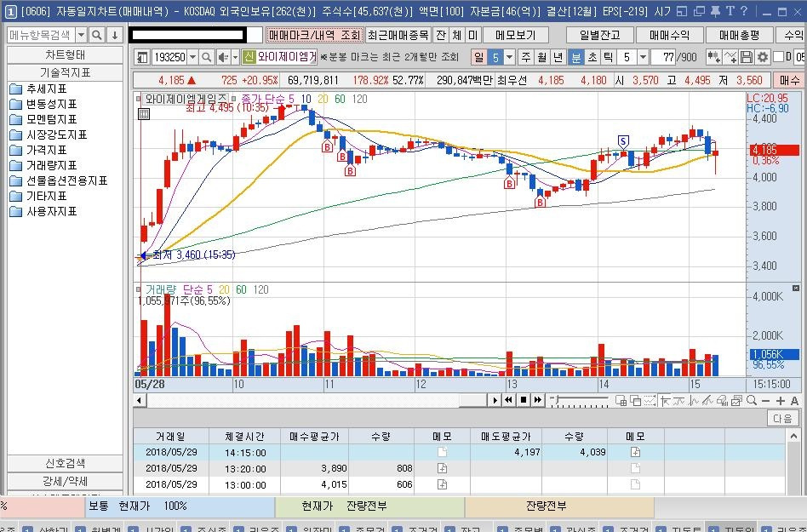This screenshot has height=532, width=807.
Task: Click the plus zoom-in icon below chart
Action: click(781, 401)
